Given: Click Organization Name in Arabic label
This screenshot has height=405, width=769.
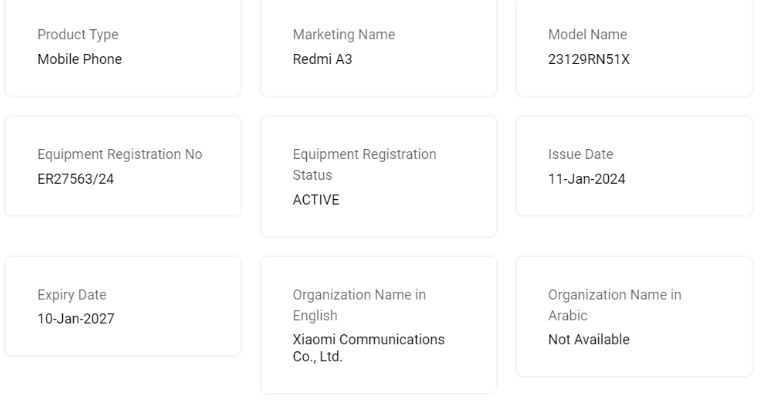Looking at the screenshot, I should click(x=615, y=305).
